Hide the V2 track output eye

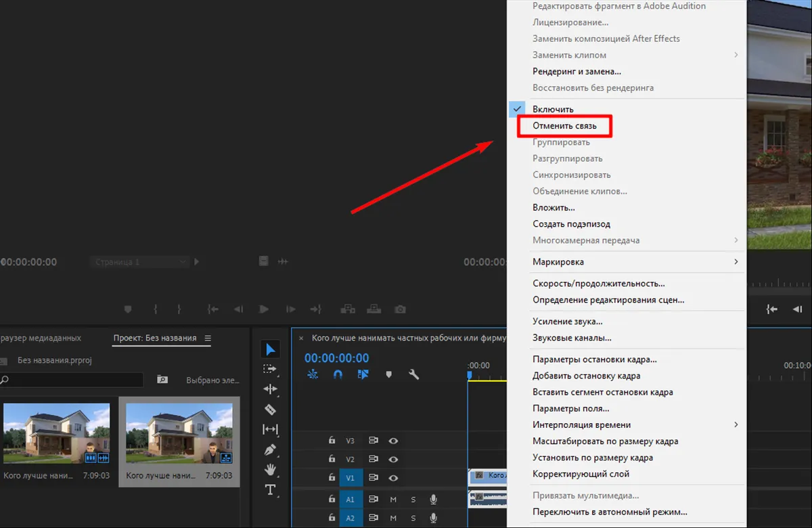pyautogui.click(x=393, y=459)
